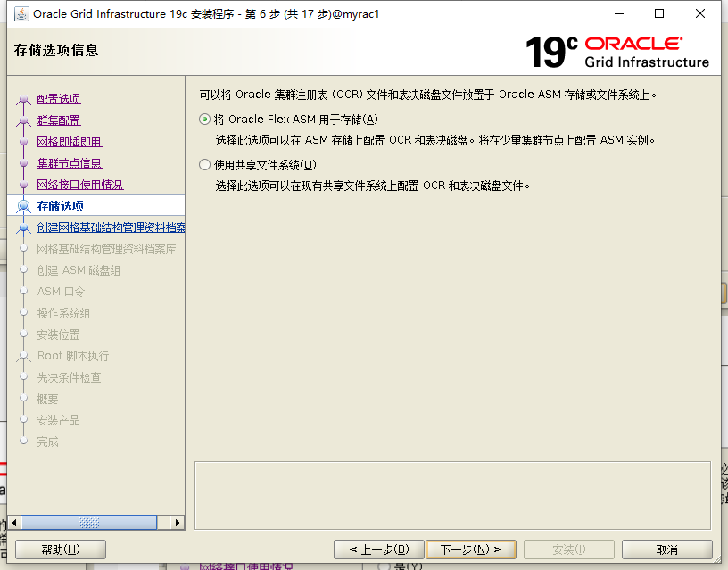Click the 操作系统组 step text

63,313
